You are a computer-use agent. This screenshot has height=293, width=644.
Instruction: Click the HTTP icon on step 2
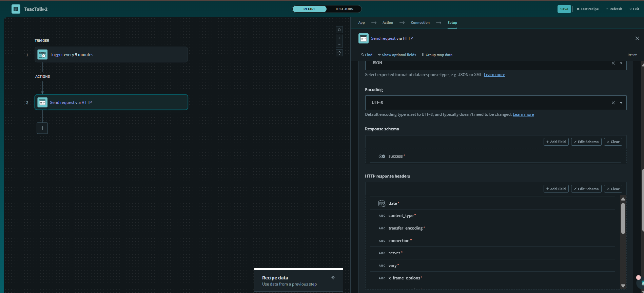click(42, 103)
